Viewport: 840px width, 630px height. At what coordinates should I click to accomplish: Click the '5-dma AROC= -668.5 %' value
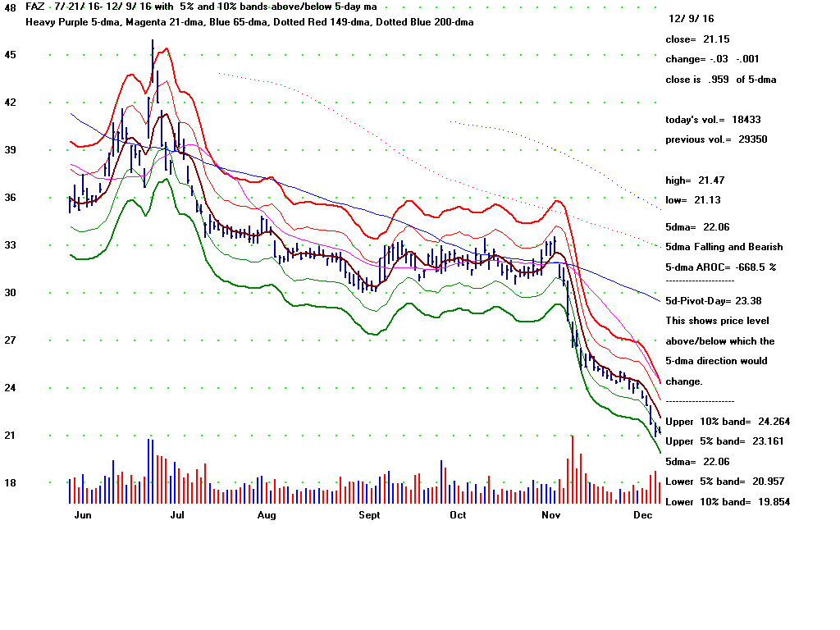(x=720, y=267)
